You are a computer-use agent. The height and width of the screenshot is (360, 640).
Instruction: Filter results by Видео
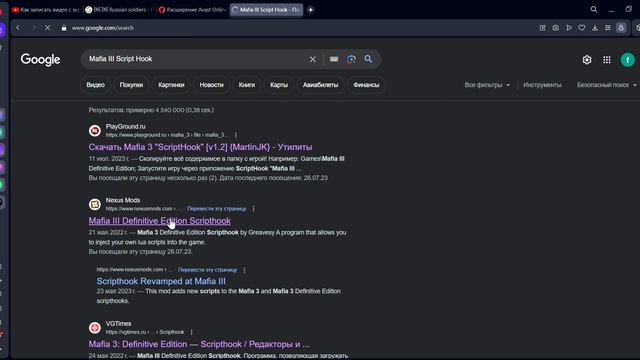(96, 85)
